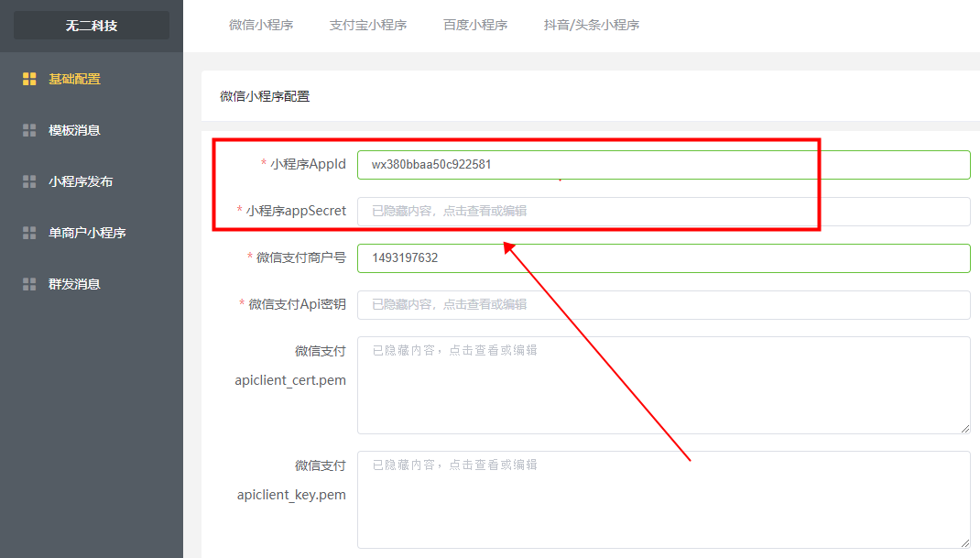Click the 单商户小程序 grid icon
This screenshot has height=558, width=980.
[29, 233]
